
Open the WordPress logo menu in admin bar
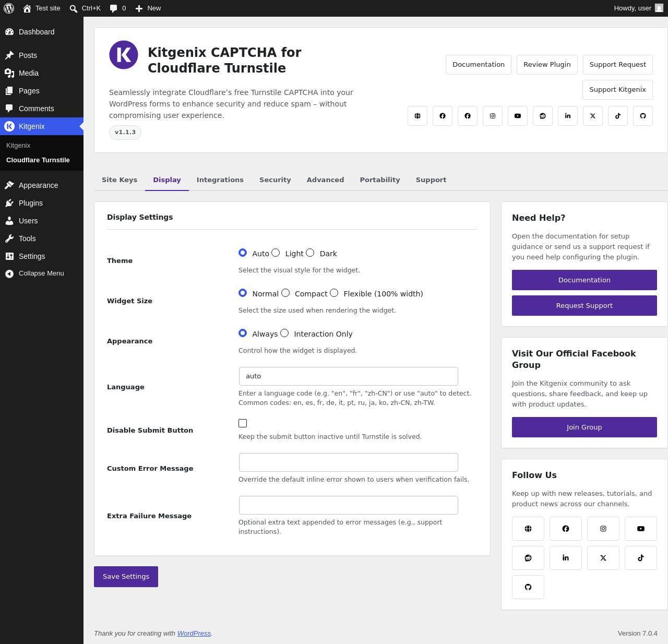[x=9, y=8]
